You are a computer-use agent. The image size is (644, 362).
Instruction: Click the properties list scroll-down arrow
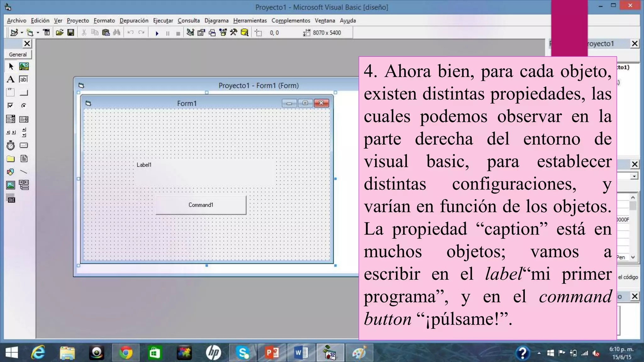(633, 257)
